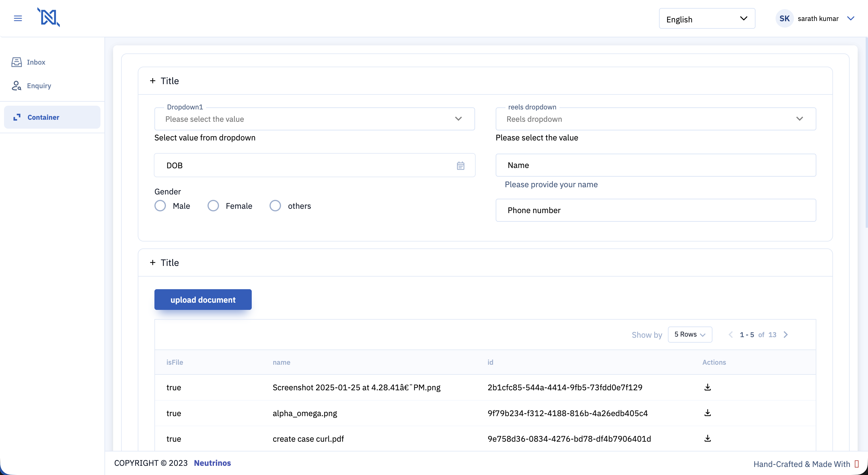Navigate to Enquiry in sidebar

point(39,86)
